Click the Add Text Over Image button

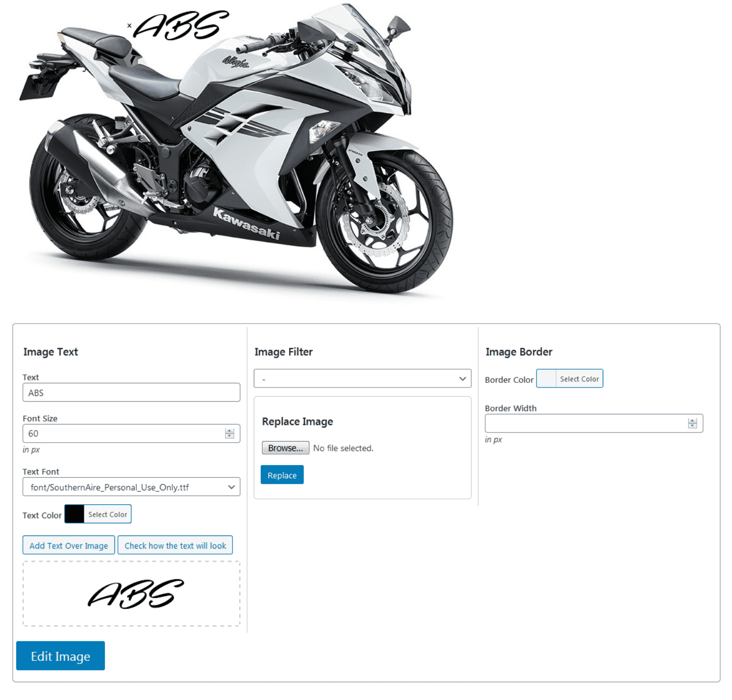(x=69, y=545)
